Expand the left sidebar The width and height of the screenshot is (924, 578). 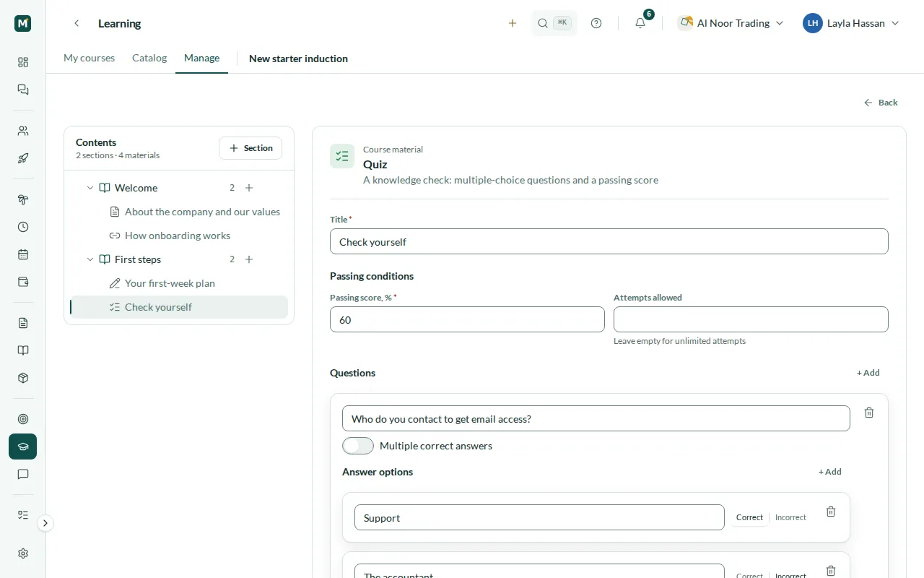pos(45,523)
